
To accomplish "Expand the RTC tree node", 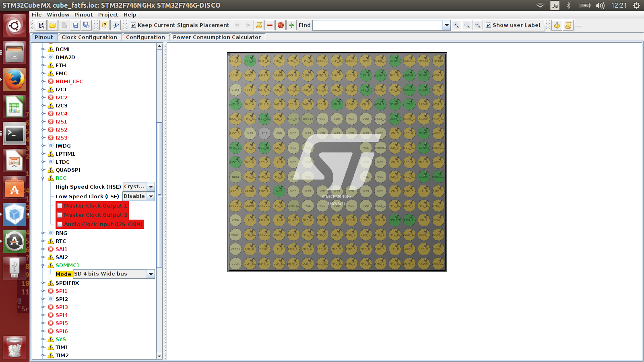I will click(43, 241).
